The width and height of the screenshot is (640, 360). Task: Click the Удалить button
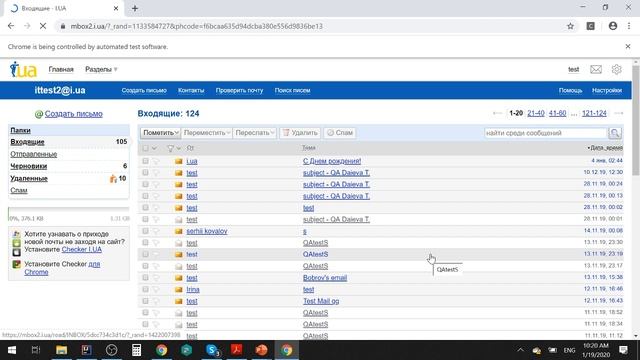[x=300, y=133]
